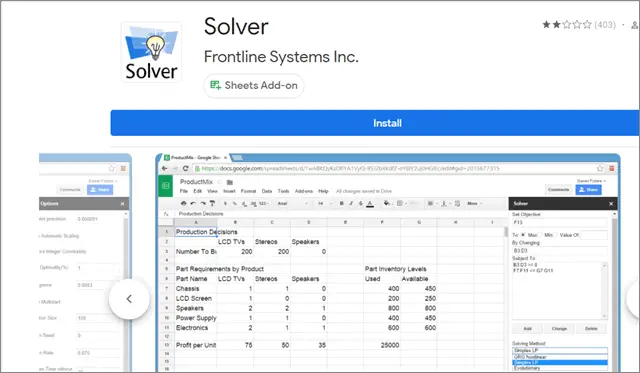Go to previous screenshot with left chevron
The image size is (640, 373).
tap(129, 299)
